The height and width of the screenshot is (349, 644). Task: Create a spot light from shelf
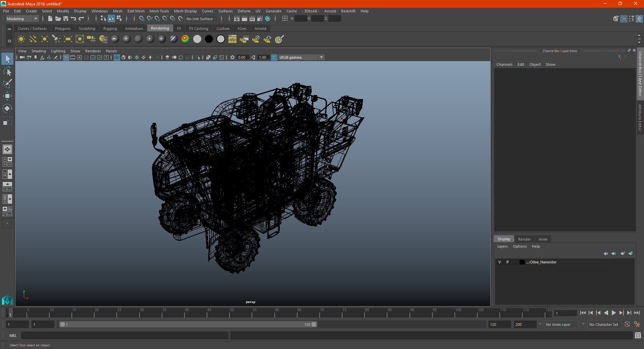tap(56, 39)
